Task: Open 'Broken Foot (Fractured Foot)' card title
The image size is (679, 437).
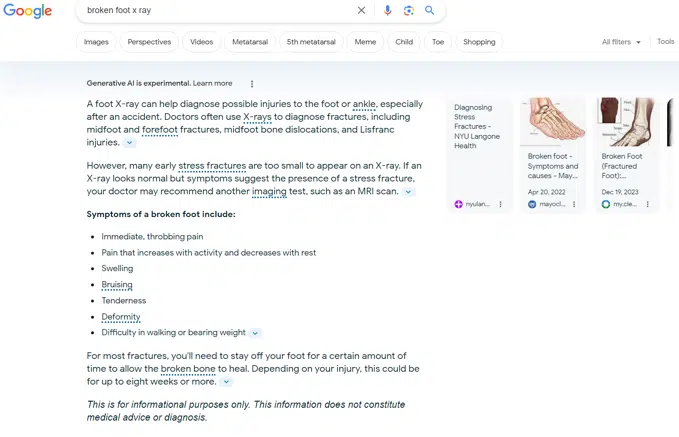Action: 622,166
